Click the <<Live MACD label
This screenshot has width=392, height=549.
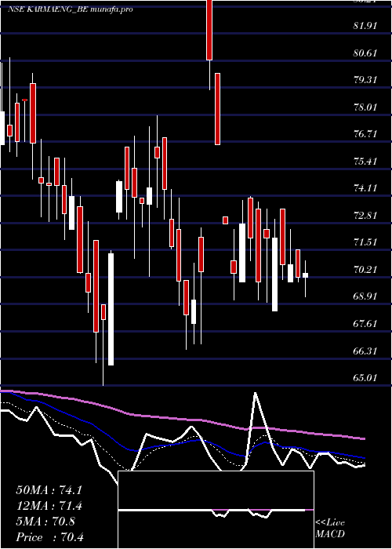(x=330, y=529)
